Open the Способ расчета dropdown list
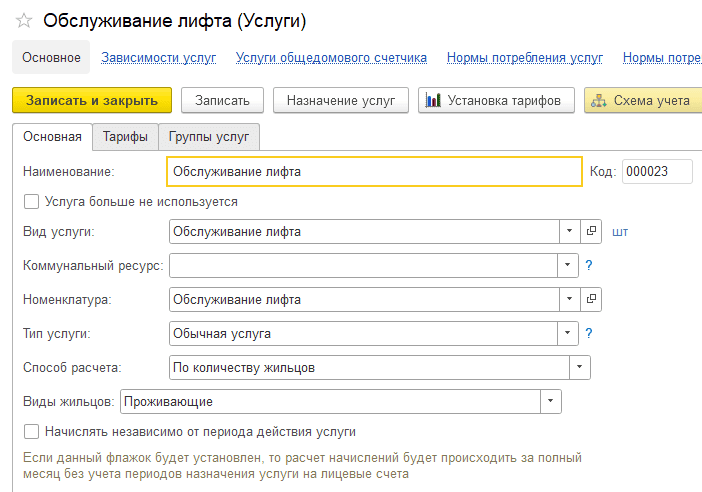Image resolution: width=702 pixels, height=492 pixels. 580,368
